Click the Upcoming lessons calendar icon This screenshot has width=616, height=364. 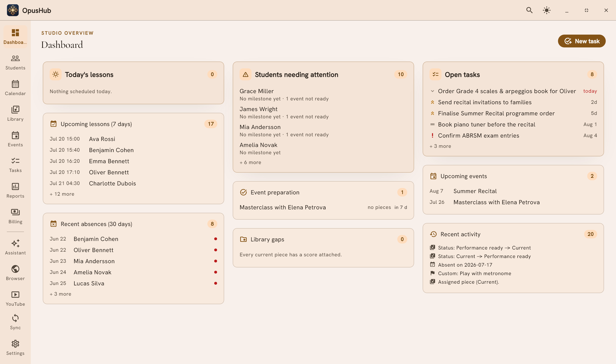click(53, 124)
